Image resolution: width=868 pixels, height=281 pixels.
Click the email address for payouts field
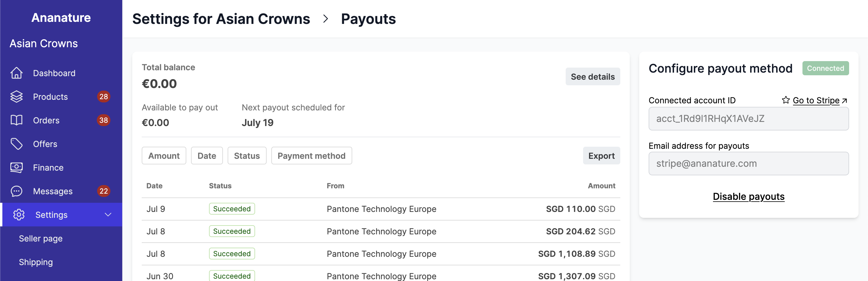[x=749, y=164]
